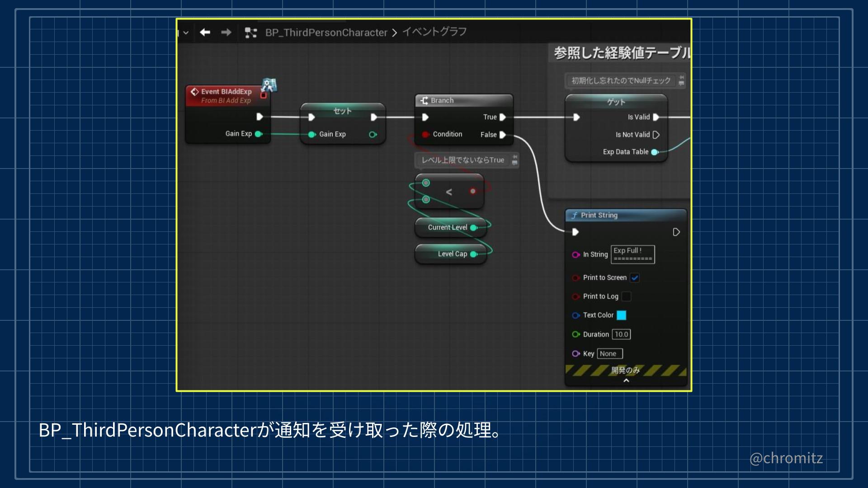Click the red delegate pin on Event BlAddExp

pos(264,95)
